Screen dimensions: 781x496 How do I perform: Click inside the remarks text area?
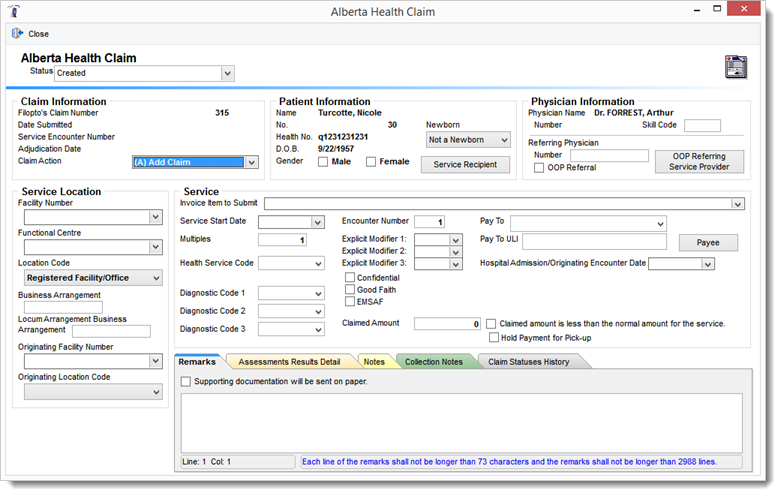461,423
